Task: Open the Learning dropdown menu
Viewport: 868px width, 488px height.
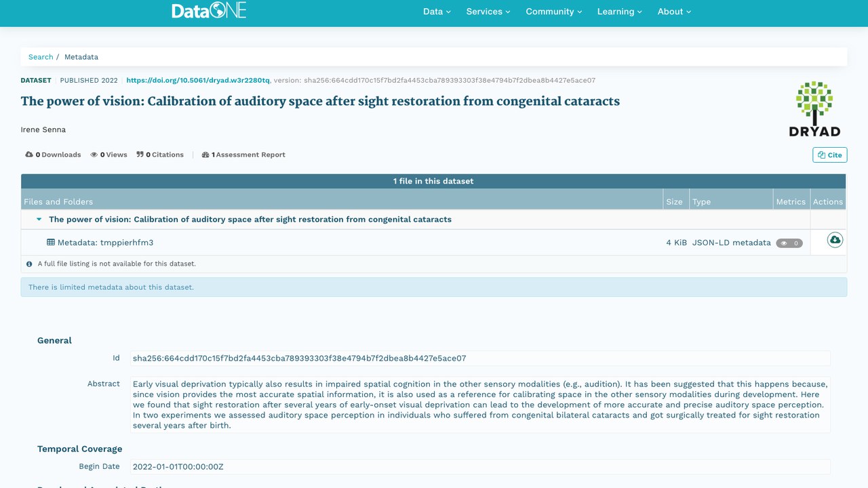Action: click(x=620, y=12)
